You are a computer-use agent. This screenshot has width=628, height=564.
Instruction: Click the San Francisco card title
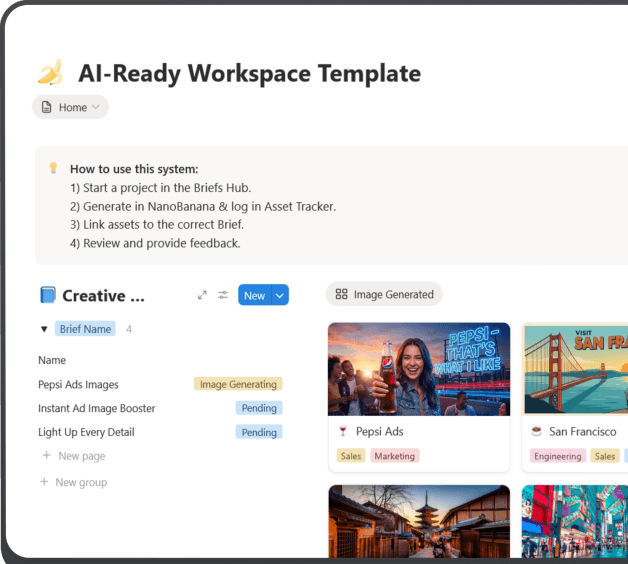point(583,431)
